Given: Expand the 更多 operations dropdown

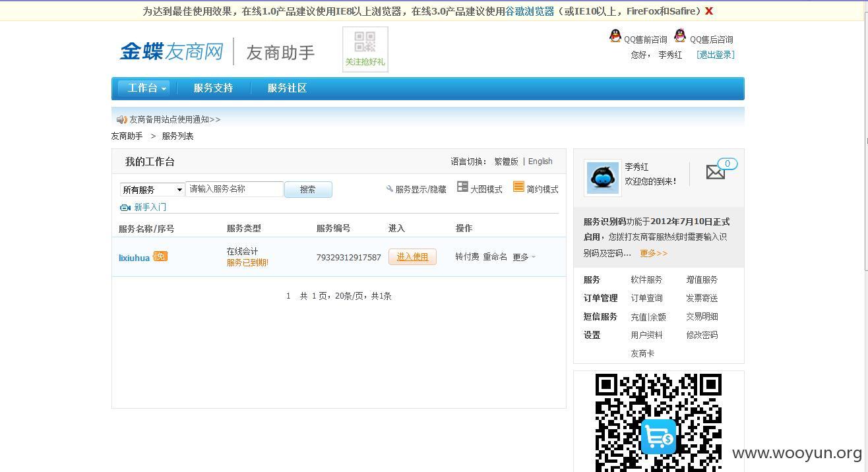Looking at the screenshot, I should [x=524, y=257].
